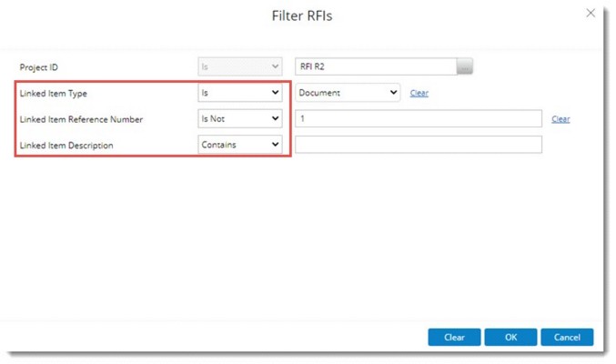Open the Document value dropdown

coord(348,93)
